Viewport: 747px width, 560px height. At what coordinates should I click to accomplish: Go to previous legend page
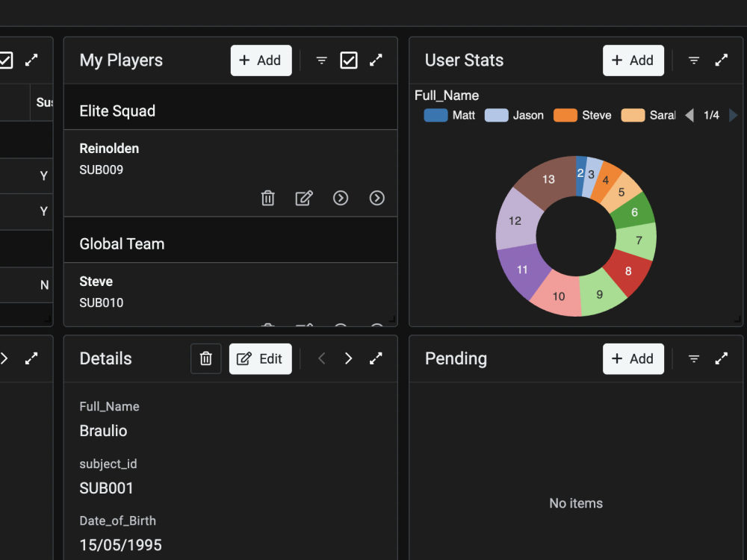pos(689,115)
